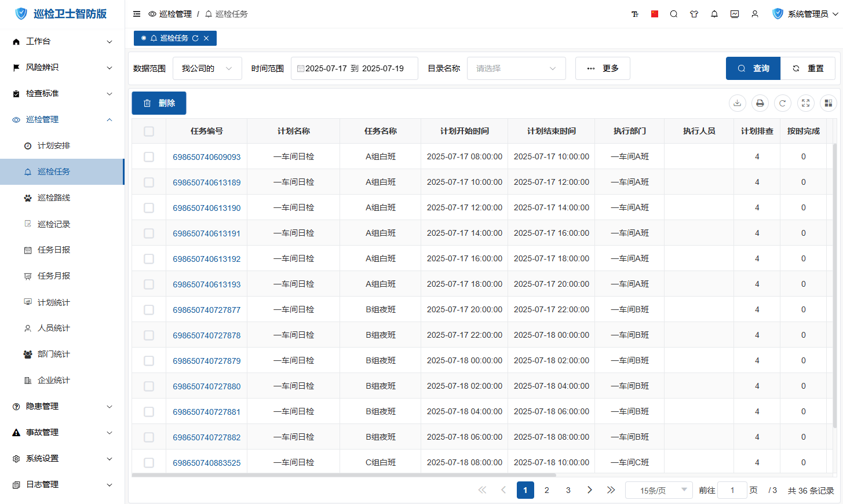843x504 pixels.
Task: Expand the 工作台 sidebar menu
Action: click(63, 42)
